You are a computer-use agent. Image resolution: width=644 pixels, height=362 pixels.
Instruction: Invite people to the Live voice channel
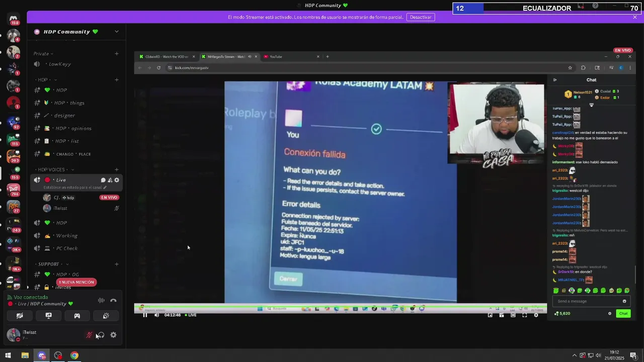tap(110, 180)
